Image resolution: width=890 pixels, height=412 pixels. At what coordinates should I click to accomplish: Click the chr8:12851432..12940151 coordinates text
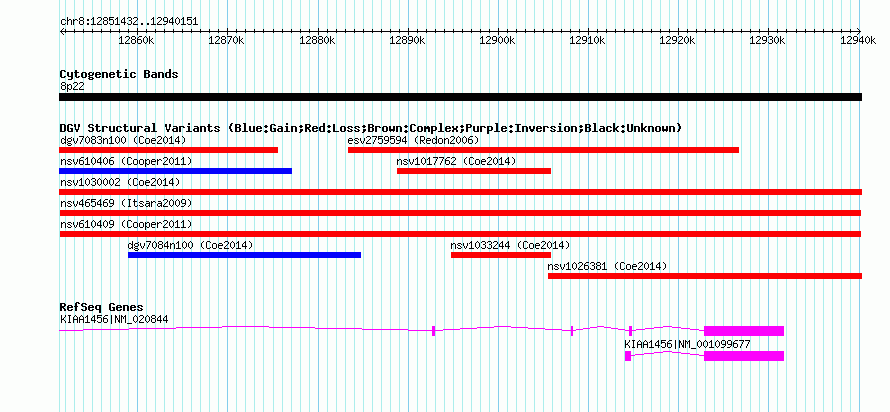(129, 22)
